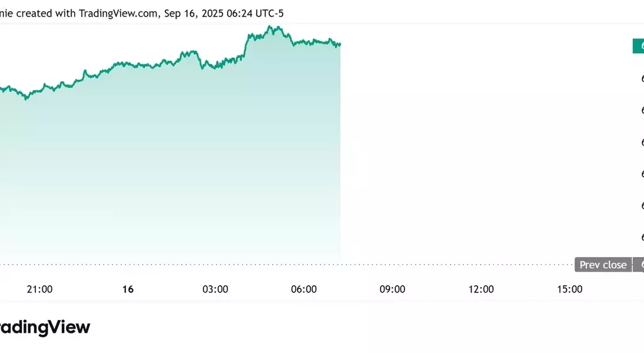The width and height of the screenshot is (644, 353).
Task: Click the lowest dip of the chart line
Action: pos(26,98)
